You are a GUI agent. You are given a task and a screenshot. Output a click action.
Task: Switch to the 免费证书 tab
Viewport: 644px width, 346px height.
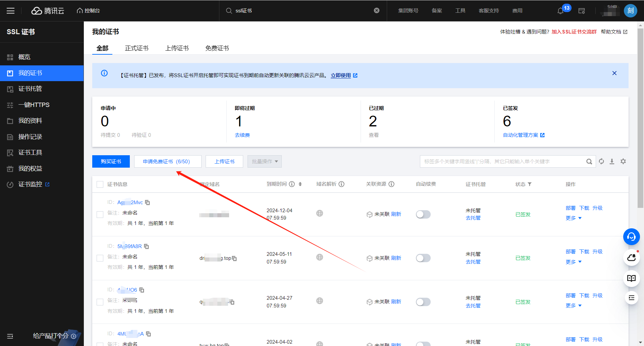pos(217,48)
